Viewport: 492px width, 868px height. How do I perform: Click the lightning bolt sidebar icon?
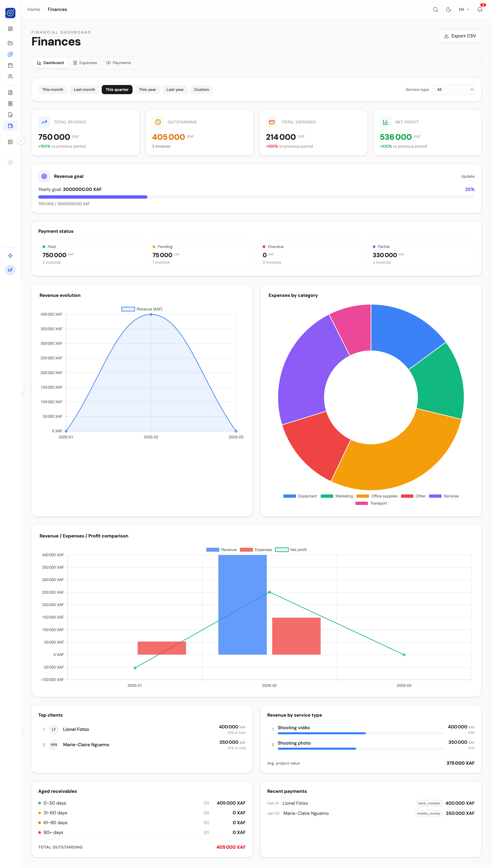click(10, 255)
